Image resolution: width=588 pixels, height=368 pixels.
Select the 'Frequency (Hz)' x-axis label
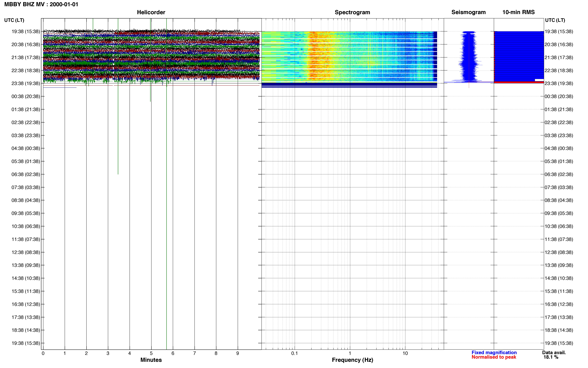click(x=352, y=360)
